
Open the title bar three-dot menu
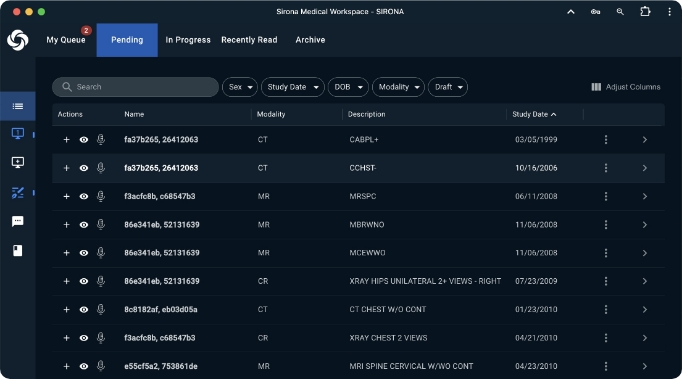[x=669, y=12]
